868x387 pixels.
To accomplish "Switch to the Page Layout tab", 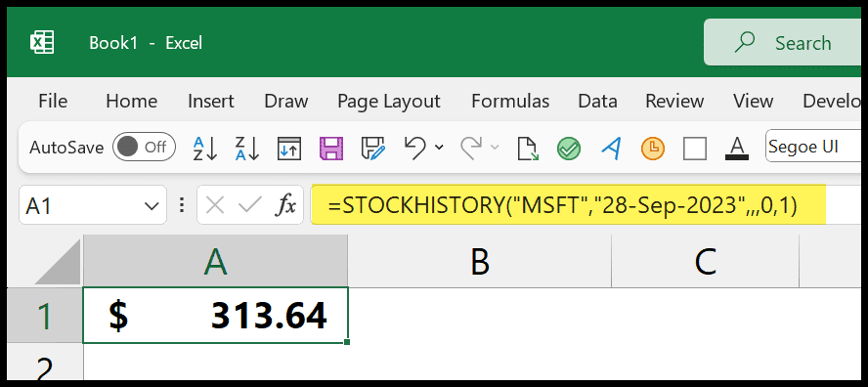I will tap(389, 102).
